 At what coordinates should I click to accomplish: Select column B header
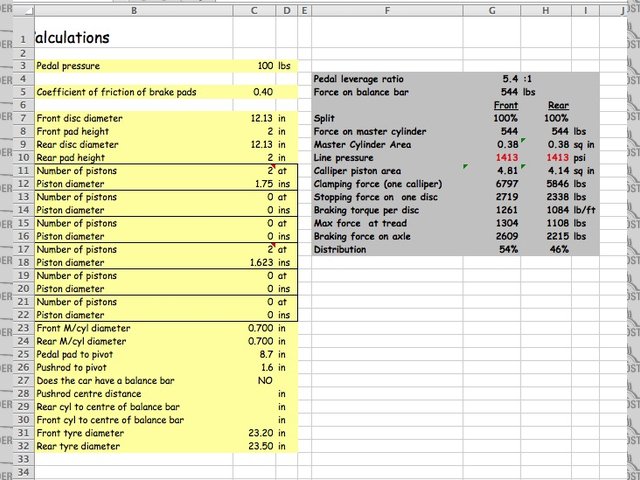coord(133,10)
